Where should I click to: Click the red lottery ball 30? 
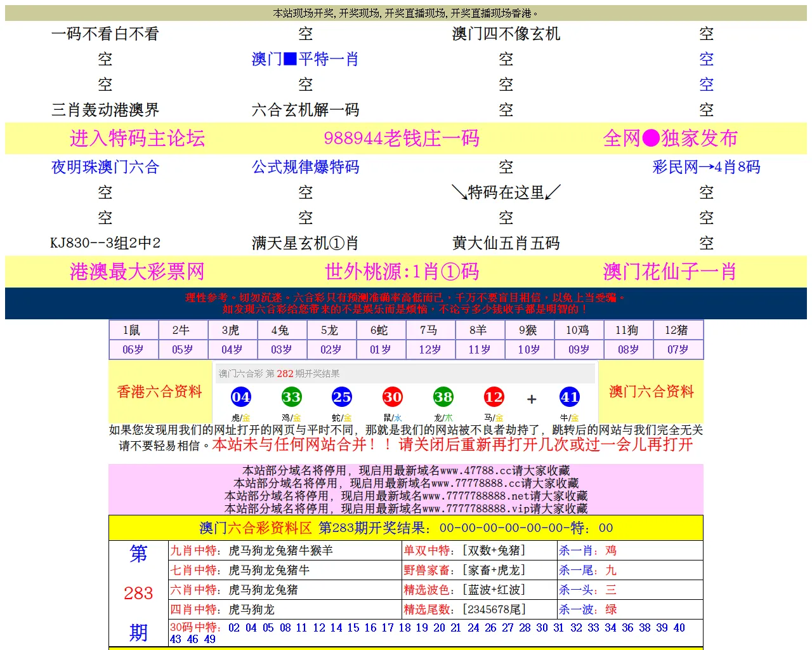tap(393, 397)
